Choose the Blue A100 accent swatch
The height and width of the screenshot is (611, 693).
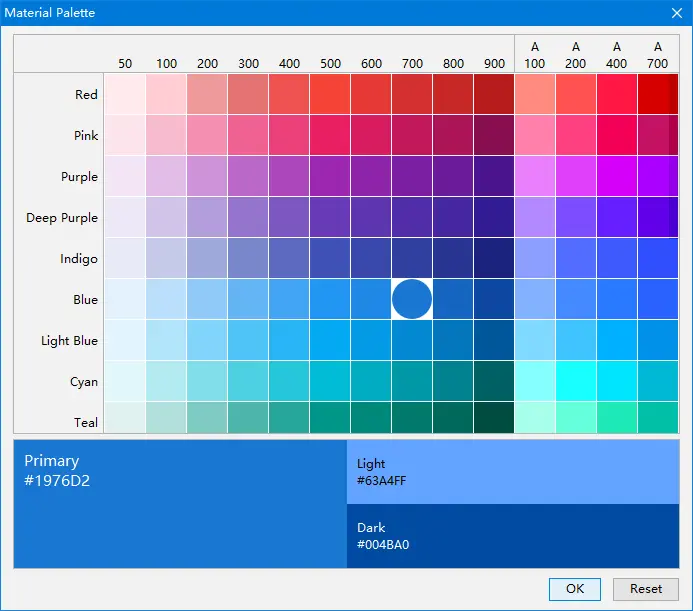pyautogui.click(x=535, y=299)
